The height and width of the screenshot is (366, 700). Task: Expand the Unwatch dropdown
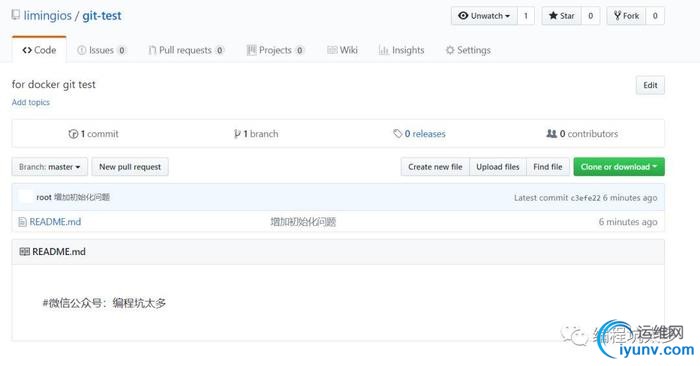484,16
